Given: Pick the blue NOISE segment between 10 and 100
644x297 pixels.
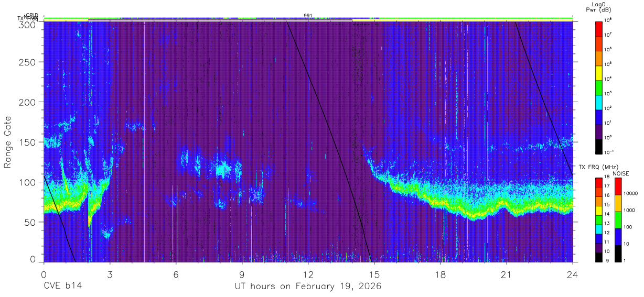Looking at the screenshot, I should pos(617,237).
